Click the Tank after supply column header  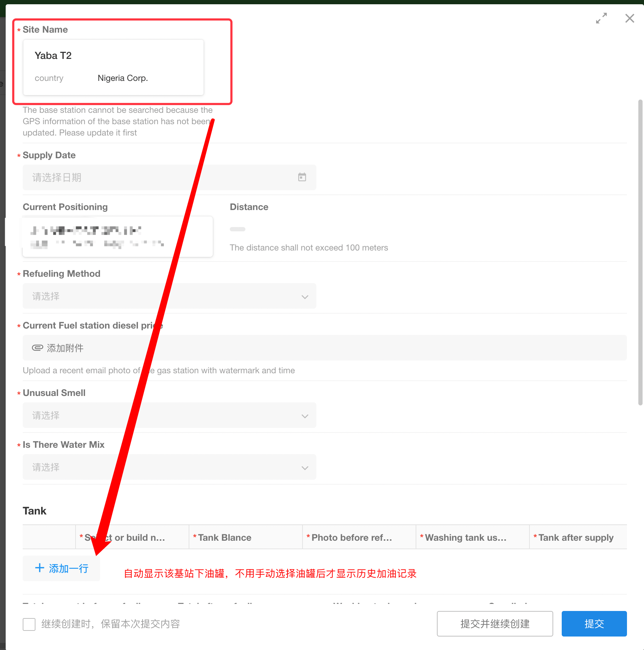point(576,538)
